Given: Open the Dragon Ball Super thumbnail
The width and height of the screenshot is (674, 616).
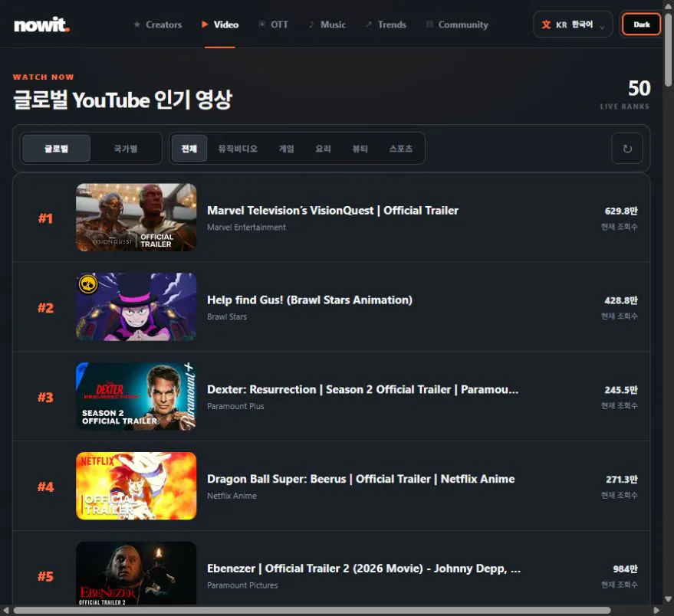Looking at the screenshot, I should tap(136, 486).
